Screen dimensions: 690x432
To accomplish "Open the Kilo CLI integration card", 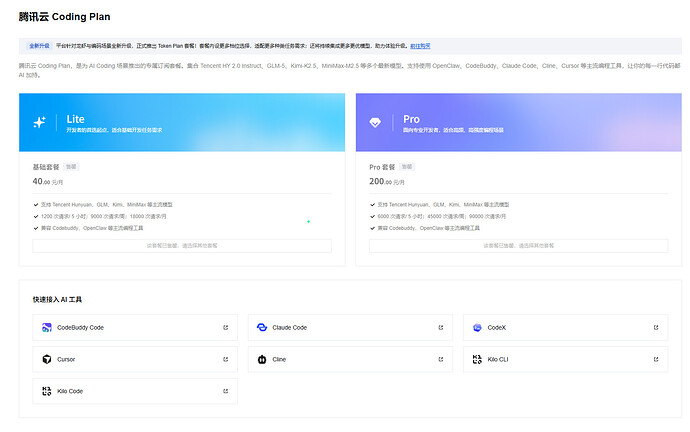I will click(x=565, y=359).
